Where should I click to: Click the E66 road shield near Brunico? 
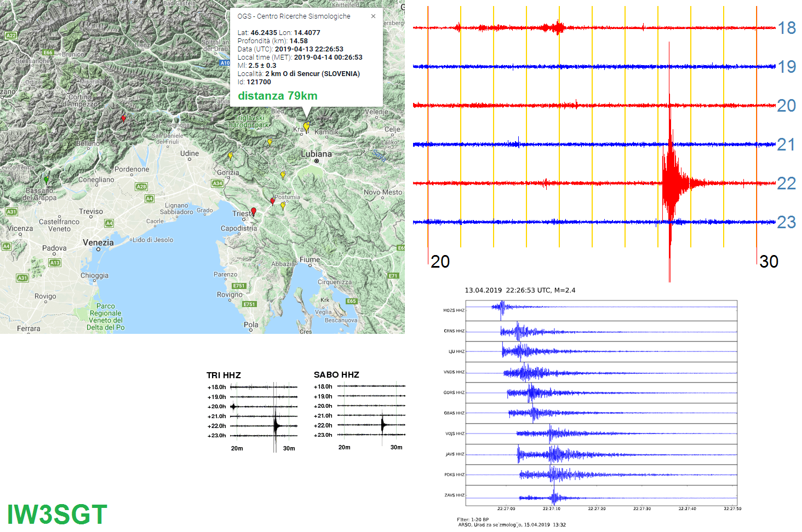pos(48,53)
